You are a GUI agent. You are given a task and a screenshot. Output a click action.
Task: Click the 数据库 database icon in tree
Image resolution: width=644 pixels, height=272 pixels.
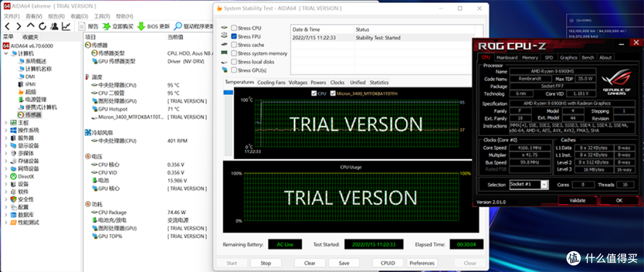click(x=14, y=215)
